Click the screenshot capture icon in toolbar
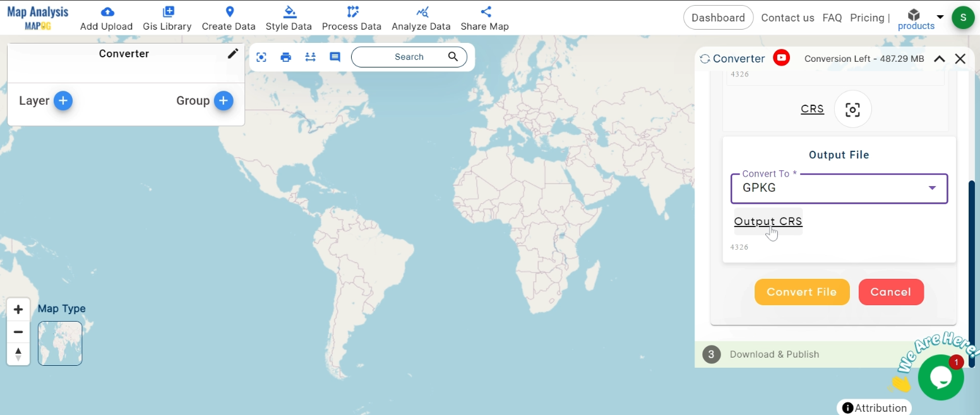 click(261, 57)
